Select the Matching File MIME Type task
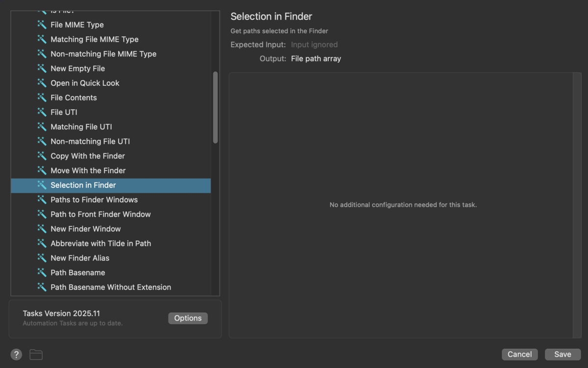Image resolution: width=588 pixels, height=368 pixels. [111, 39]
